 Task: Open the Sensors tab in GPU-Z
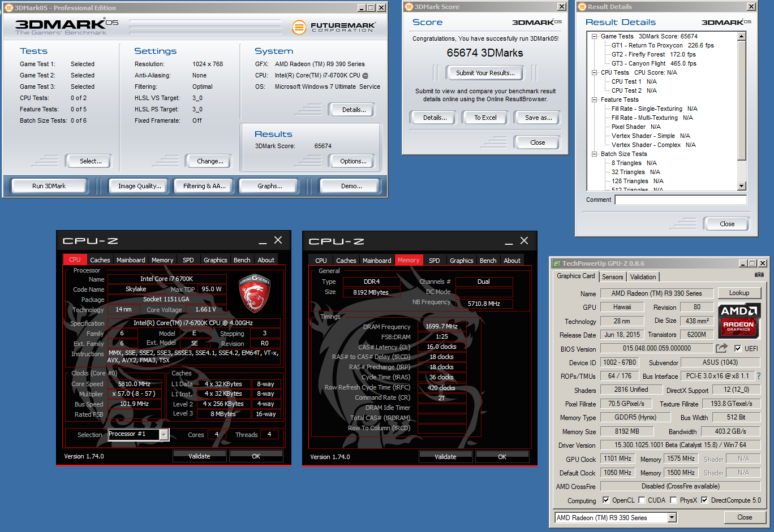[612, 276]
